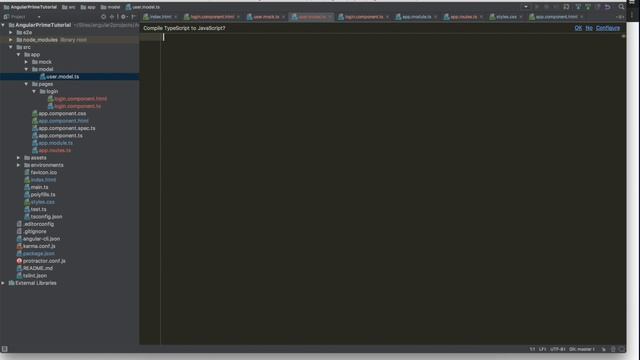Expand the environments folder
The image size is (640, 360).
[19, 165]
